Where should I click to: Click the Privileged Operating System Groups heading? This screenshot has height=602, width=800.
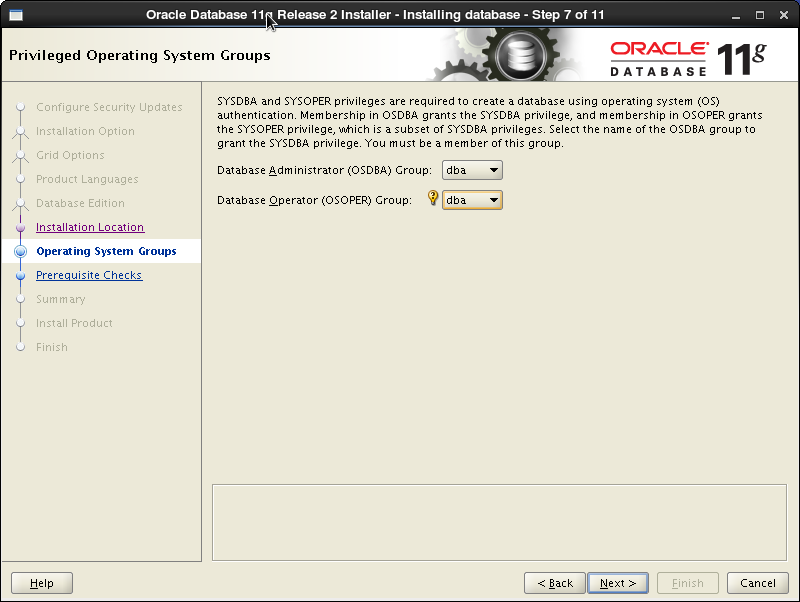click(x=140, y=55)
